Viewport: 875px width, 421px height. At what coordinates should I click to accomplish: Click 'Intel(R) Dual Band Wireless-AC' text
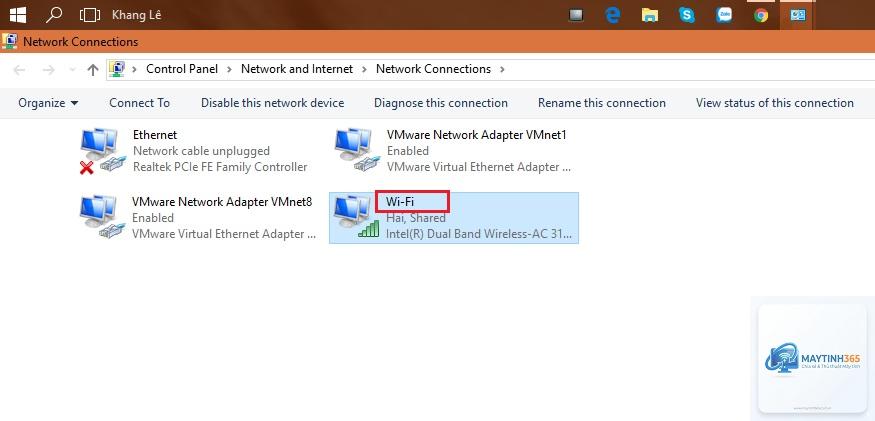point(479,234)
